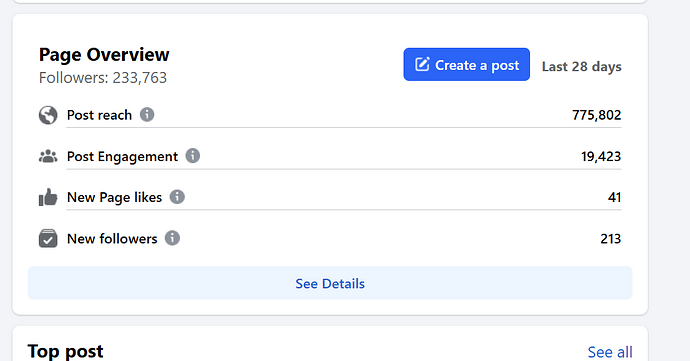Click the Post Engagement info icon
690x361 pixels.
coord(193,156)
